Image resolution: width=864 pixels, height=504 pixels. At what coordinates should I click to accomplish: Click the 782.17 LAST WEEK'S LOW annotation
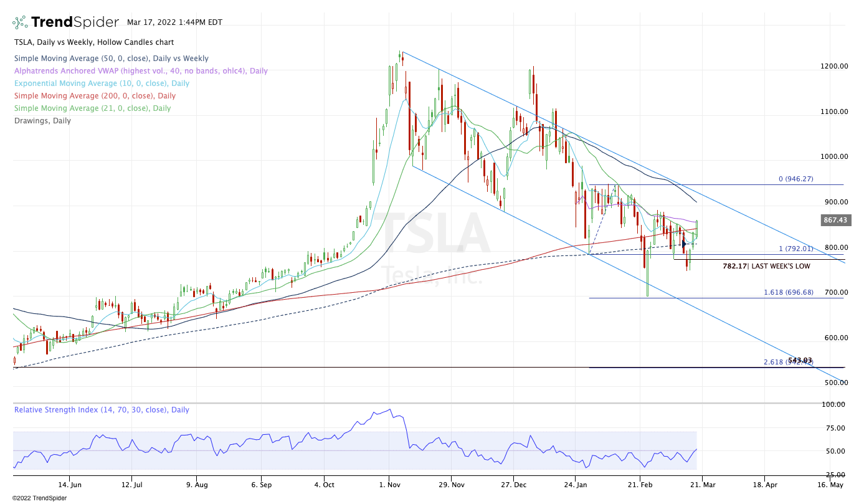(767, 266)
